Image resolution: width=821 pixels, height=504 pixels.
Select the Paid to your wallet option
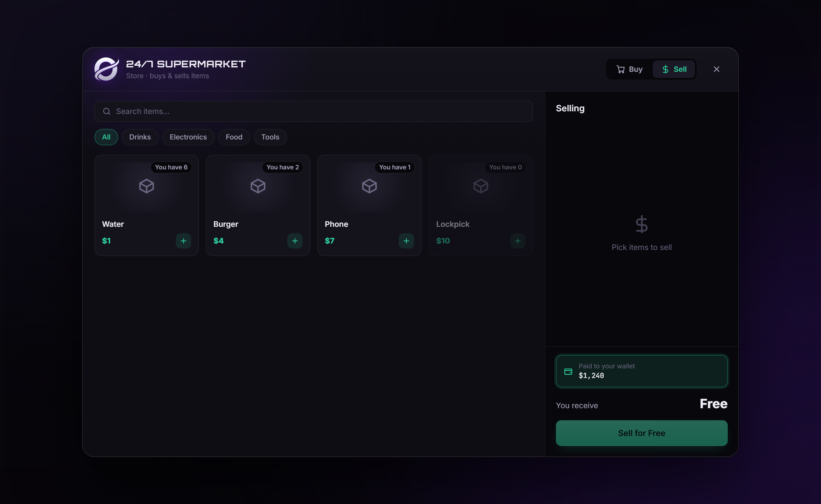click(641, 371)
